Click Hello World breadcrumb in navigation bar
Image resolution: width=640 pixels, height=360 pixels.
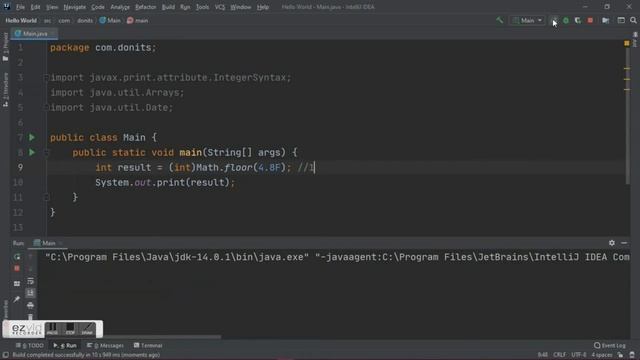(x=21, y=20)
